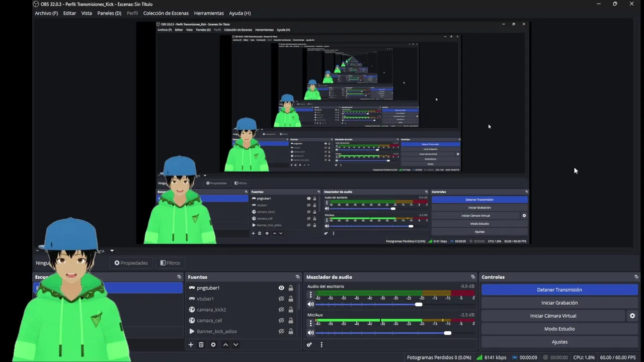Show the vtuber1 source with its eye
Image resolution: width=644 pixels, height=362 pixels.
(x=281, y=299)
